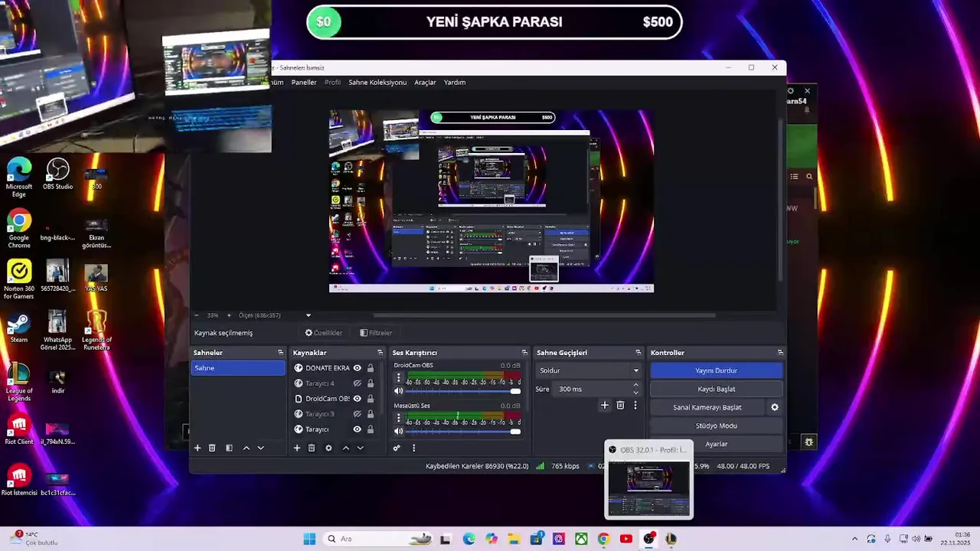The image size is (980, 551).
Task: Open YouTube icon on taskbar
Action: [626, 539]
